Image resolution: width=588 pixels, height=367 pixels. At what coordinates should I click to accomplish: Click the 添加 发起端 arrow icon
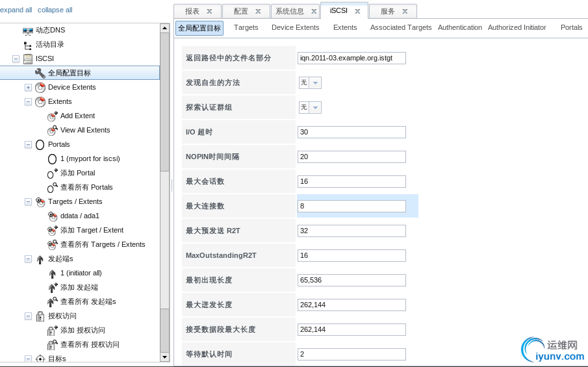53,287
